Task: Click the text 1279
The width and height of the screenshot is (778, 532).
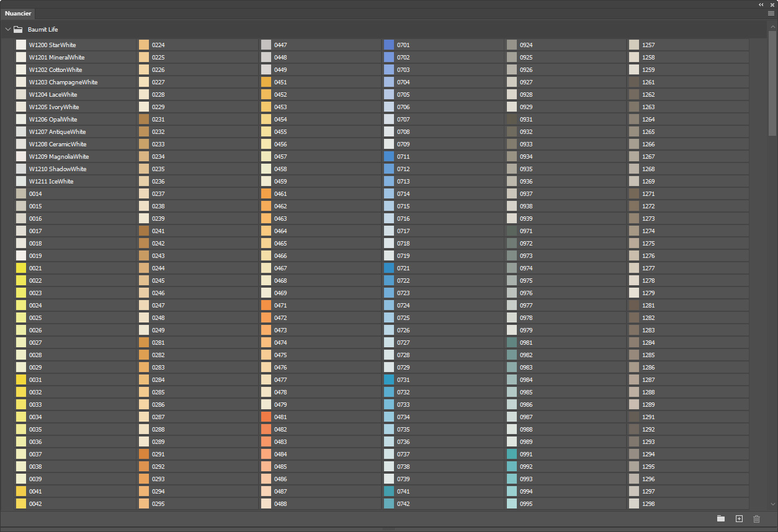Action: pos(649,293)
